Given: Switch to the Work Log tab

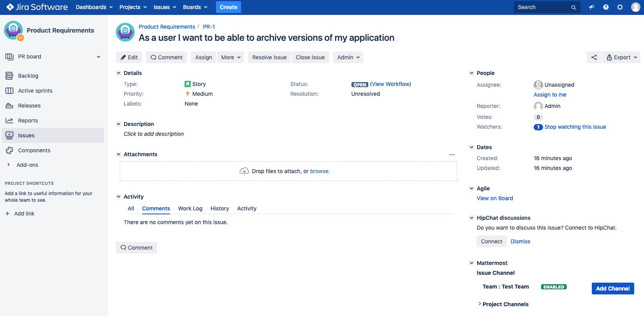Looking at the screenshot, I should point(190,208).
